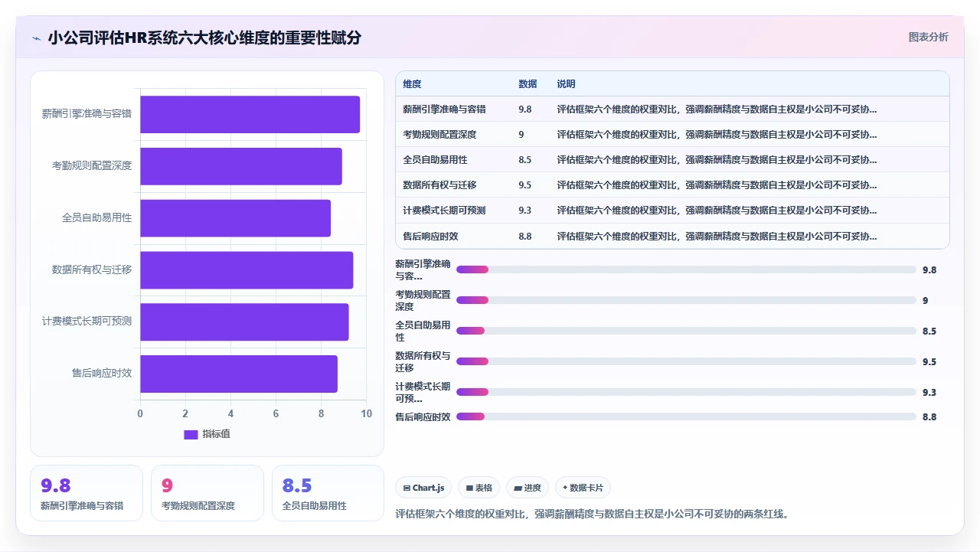Select table cell 数据所有权与迁移

pyautogui.click(x=439, y=185)
